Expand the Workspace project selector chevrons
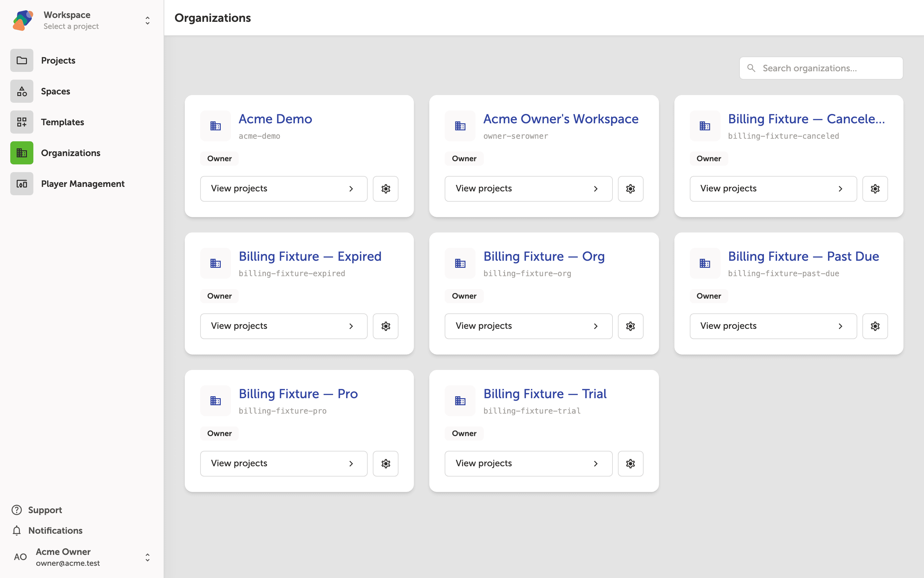This screenshot has height=578, width=924. tap(147, 20)
